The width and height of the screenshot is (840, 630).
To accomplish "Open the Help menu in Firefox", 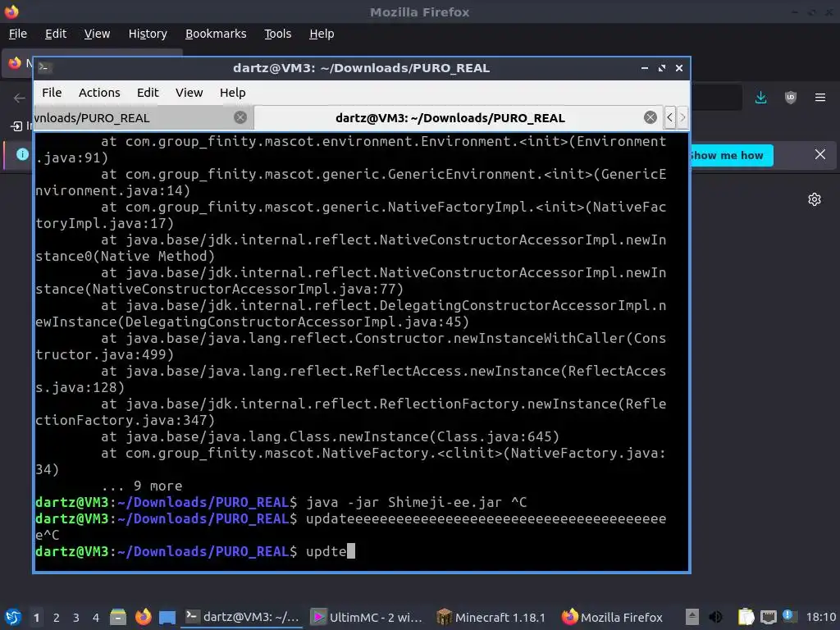I will (322, 34).
